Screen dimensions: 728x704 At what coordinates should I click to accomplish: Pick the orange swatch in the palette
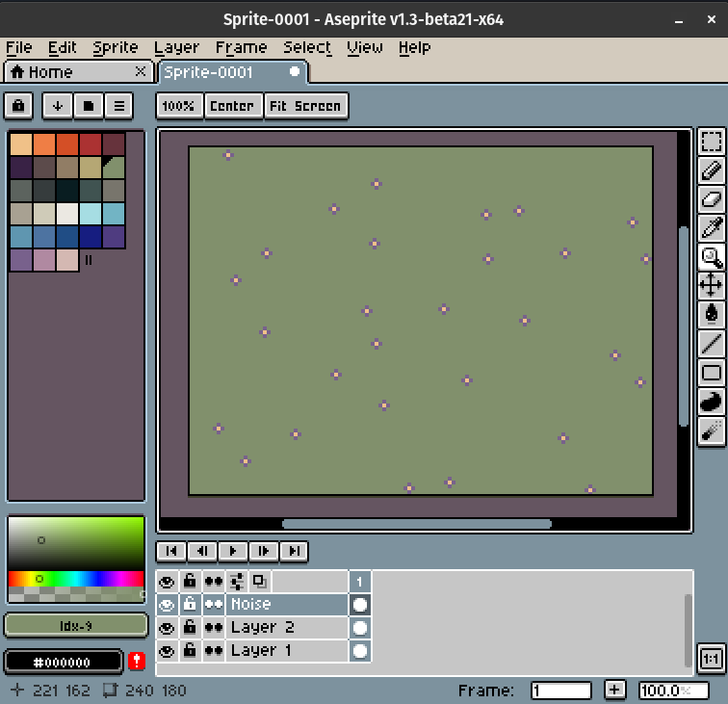pos(44,144)
